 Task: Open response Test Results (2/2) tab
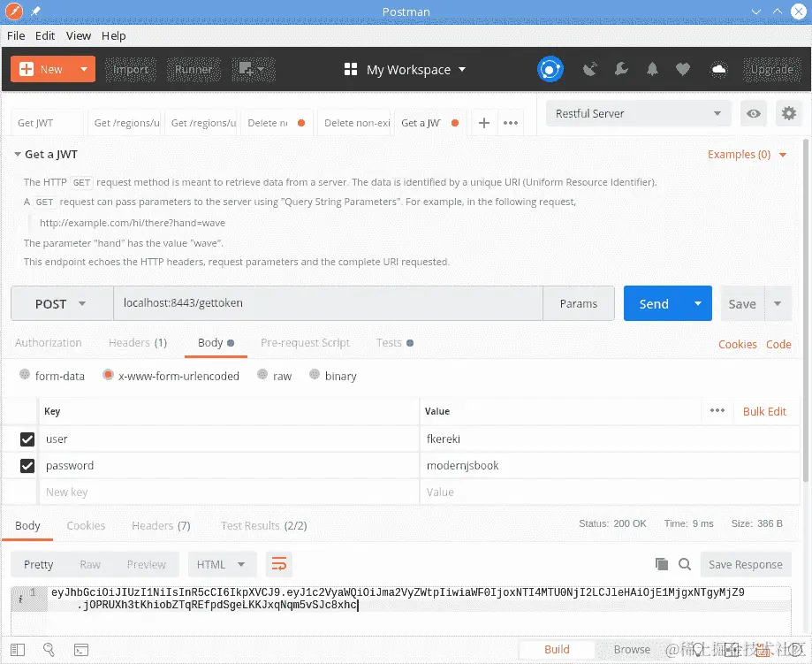point(263,525)
